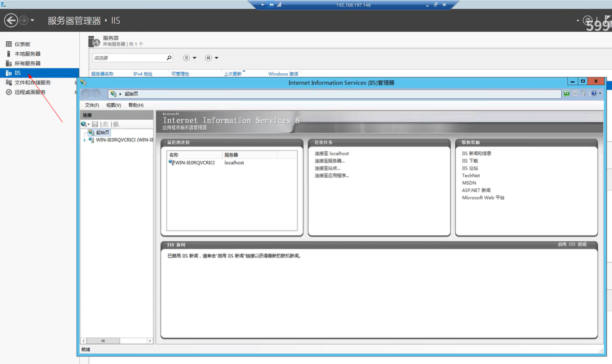Open the remote connection bar dropdown arrow
This screenshot has height=364, width=612.
pyautogui.click(x=263, y=5)
